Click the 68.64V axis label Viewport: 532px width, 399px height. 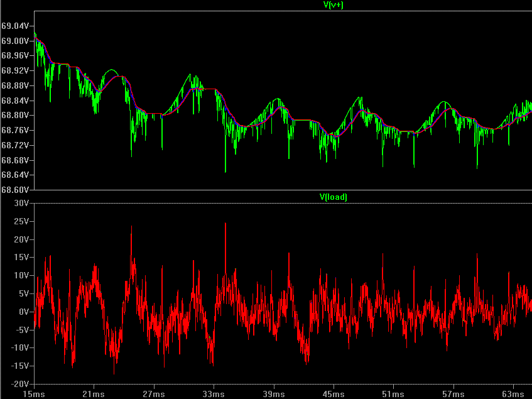(x=16, y=175)
